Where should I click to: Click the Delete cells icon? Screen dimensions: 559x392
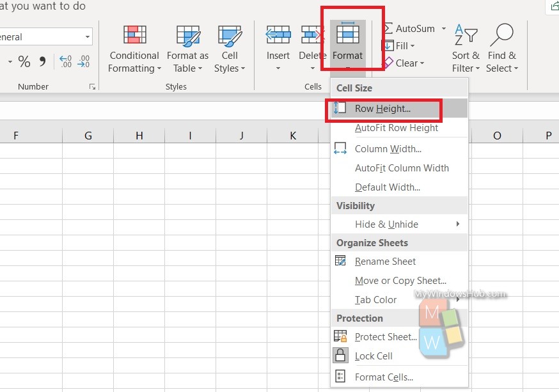click(313, 35)
